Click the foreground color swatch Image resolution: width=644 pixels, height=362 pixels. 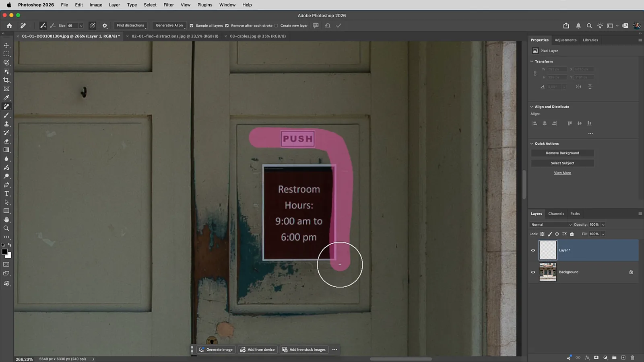point(4,252)
